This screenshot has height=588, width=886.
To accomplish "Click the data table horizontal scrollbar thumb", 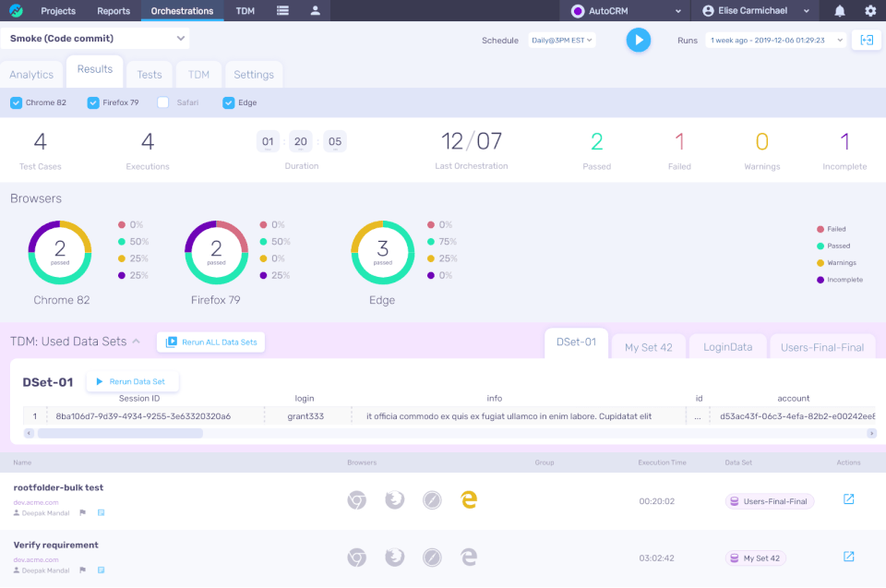I will (x=120, y=433).
